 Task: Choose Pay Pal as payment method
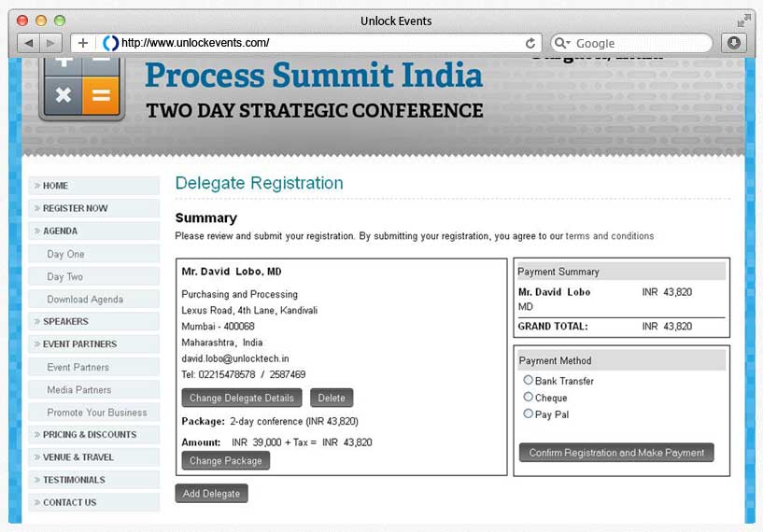pos(528,413)
